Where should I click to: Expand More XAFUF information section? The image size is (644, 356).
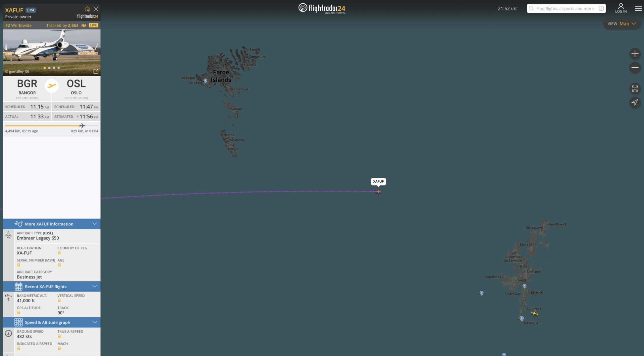(52, 224)
